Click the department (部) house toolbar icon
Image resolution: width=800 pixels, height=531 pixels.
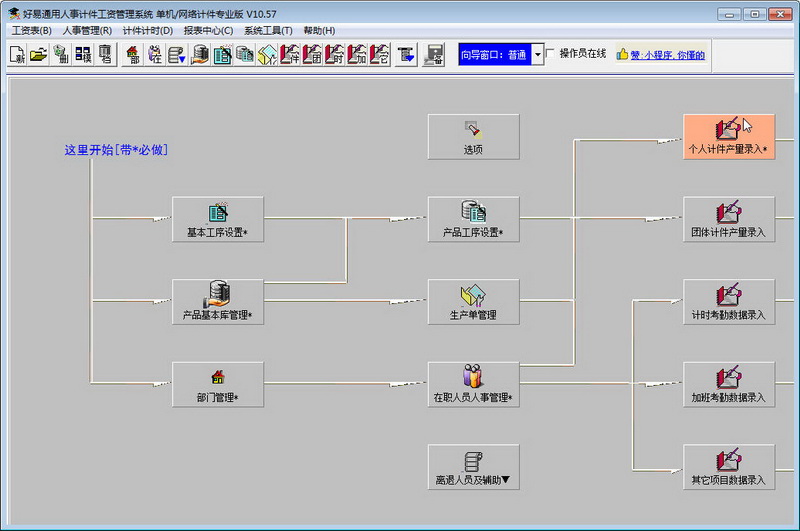click(x=133, y=55)
